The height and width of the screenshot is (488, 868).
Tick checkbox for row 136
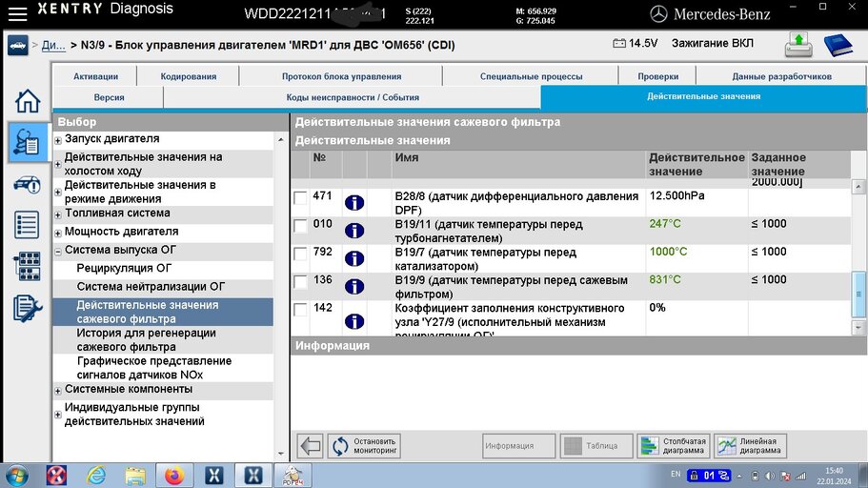click(x=300, y=281)
